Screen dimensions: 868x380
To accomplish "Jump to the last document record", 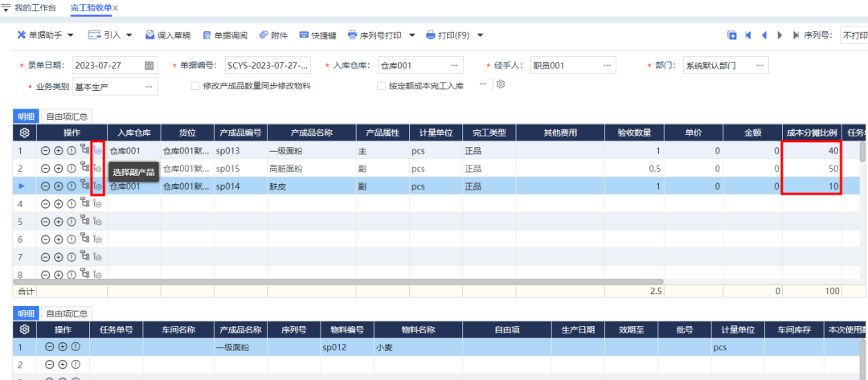I will tap(796, 35).
